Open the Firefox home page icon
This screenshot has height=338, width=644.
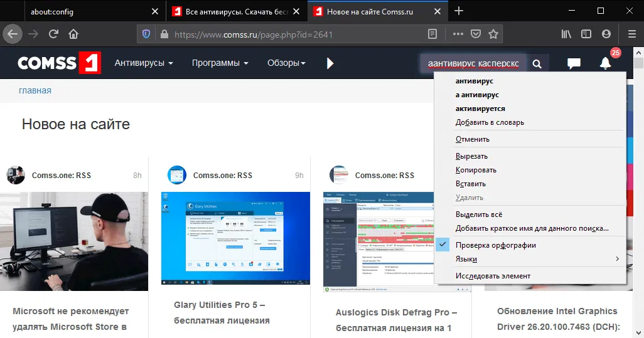tap(73, 34)
